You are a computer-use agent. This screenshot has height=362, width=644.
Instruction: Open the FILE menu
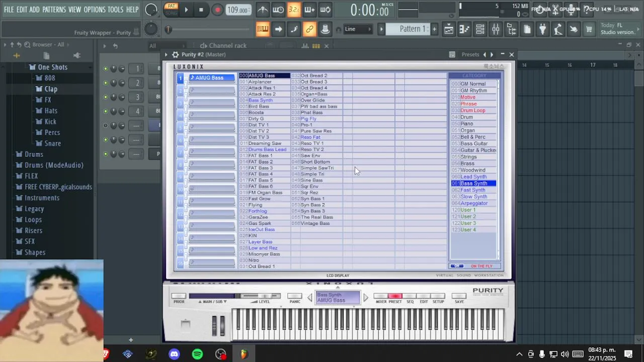click(x=9, y=10)
